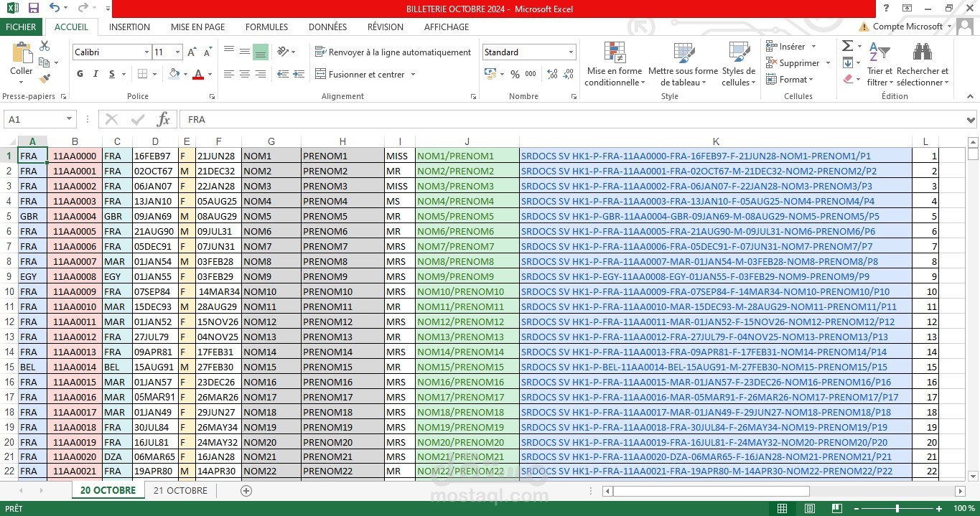Apply percent style
The width and height of the screenshot is (980, 516).
coord(515,74)
